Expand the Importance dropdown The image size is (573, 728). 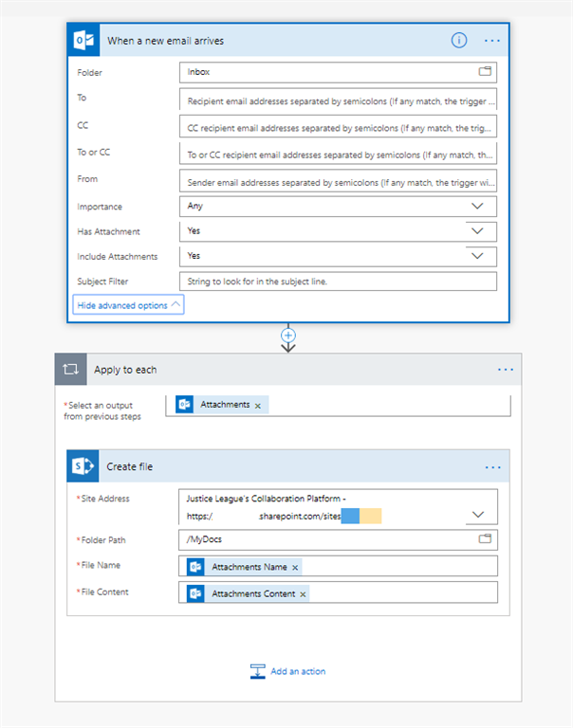click(x=477, y=206)
